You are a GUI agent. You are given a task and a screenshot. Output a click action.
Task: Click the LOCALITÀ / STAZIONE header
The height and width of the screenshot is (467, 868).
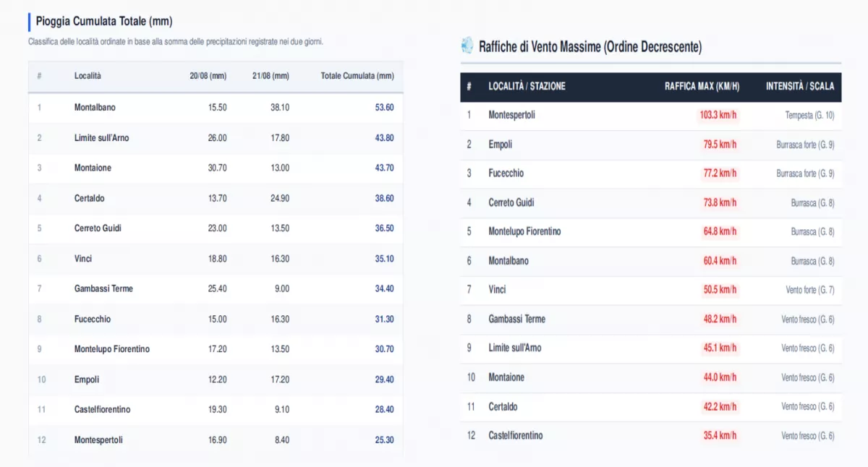(527, 86)
